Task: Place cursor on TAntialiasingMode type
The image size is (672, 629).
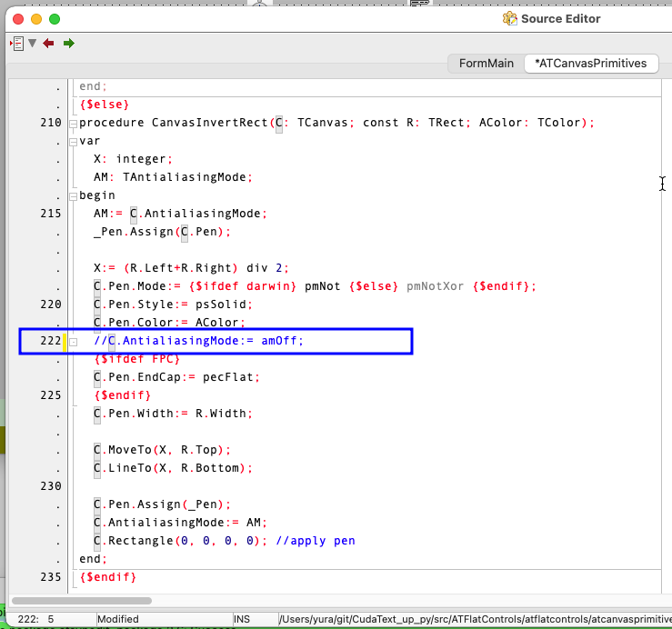Action: tap(185, 177)
